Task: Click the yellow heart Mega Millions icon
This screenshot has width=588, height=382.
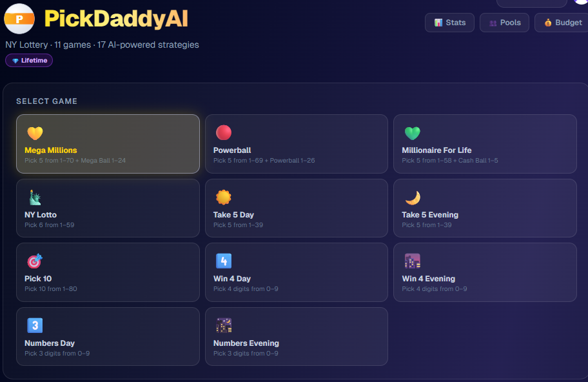Action: coord(35,133)
